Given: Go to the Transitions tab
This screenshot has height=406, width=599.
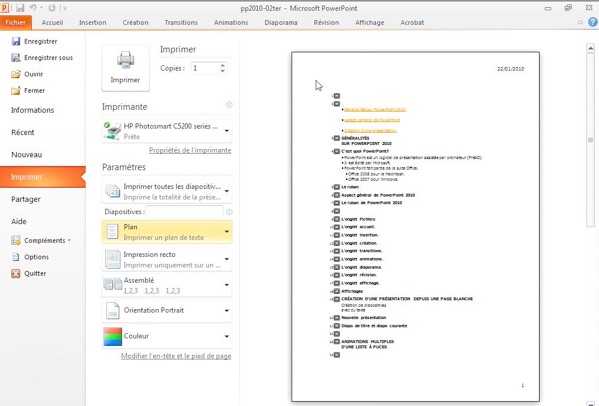Looking at the screenshot, I should 181,23.
